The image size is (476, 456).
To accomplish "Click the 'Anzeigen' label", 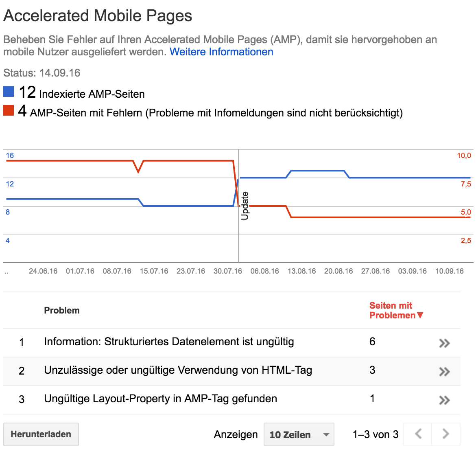I will [x=236, y=434].
